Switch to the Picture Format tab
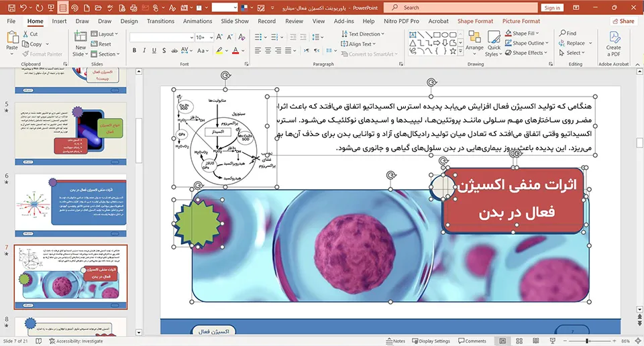The image size is (644, 346). [x=521, y=21]
